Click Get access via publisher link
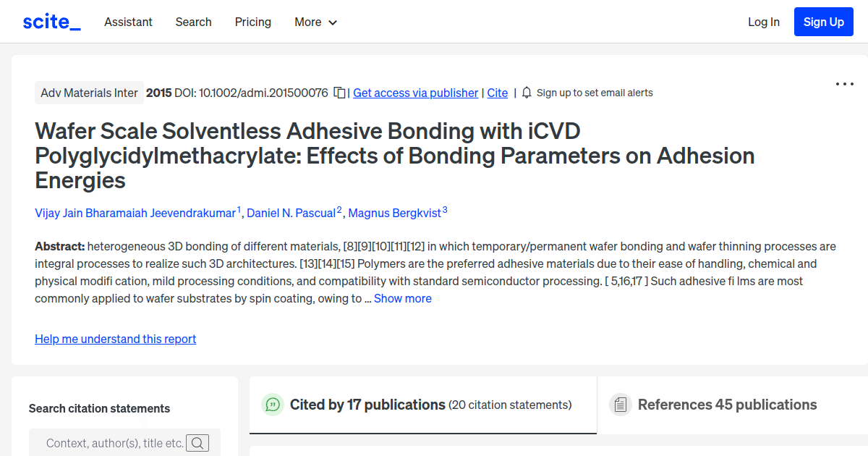Image resolution: width=868 pixels, height=456 pixels. pyautogui.click(x=415, y=93)
